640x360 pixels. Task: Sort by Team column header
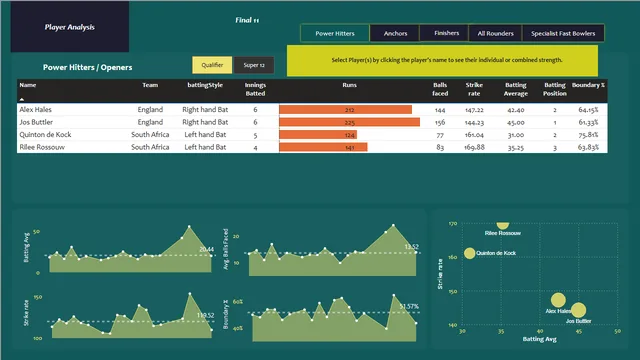(150, 85)
